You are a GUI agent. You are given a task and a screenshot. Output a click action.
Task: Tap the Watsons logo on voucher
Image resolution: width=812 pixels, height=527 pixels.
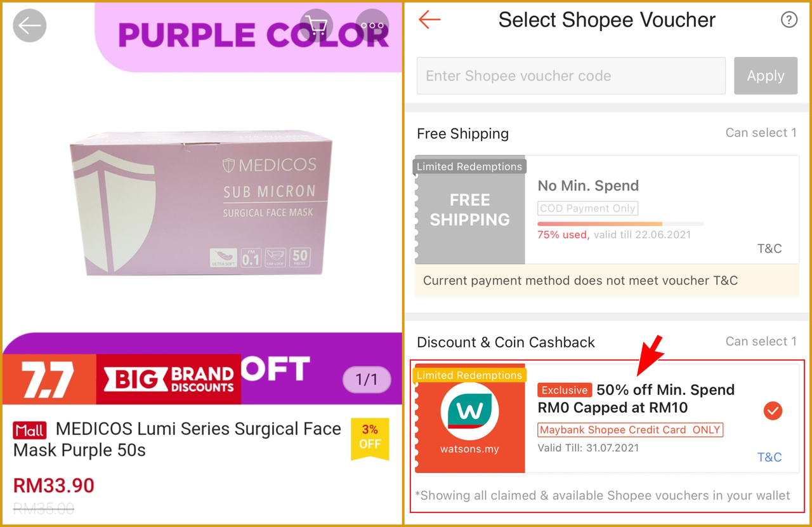click(x=469, y=411)
